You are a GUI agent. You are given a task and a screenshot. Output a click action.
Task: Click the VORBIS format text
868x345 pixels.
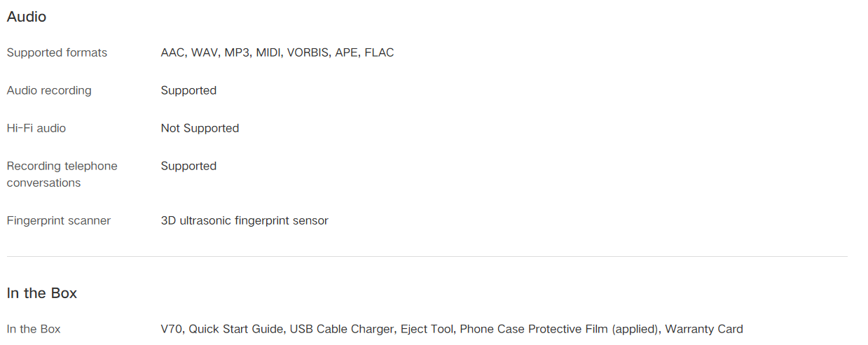click(308, 52)
